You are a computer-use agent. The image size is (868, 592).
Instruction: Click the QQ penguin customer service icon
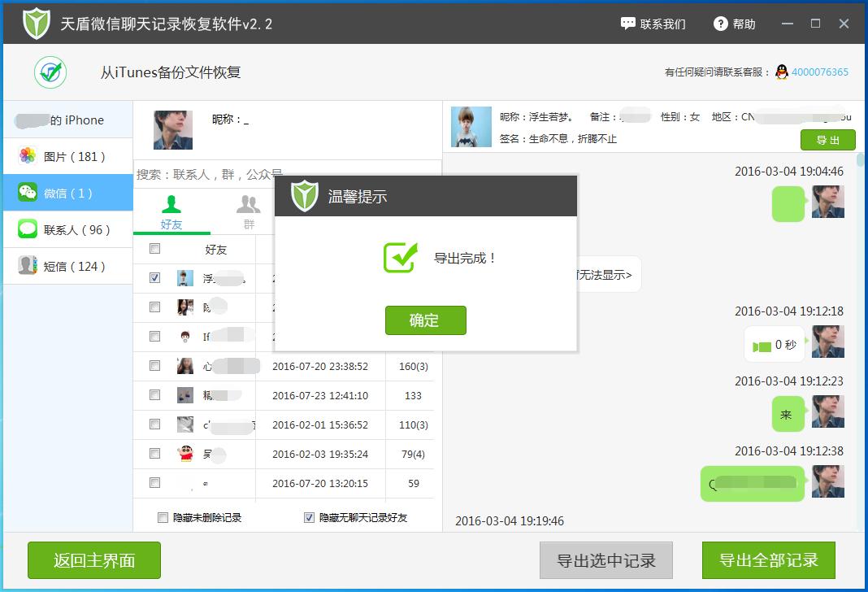click(783, 72)
